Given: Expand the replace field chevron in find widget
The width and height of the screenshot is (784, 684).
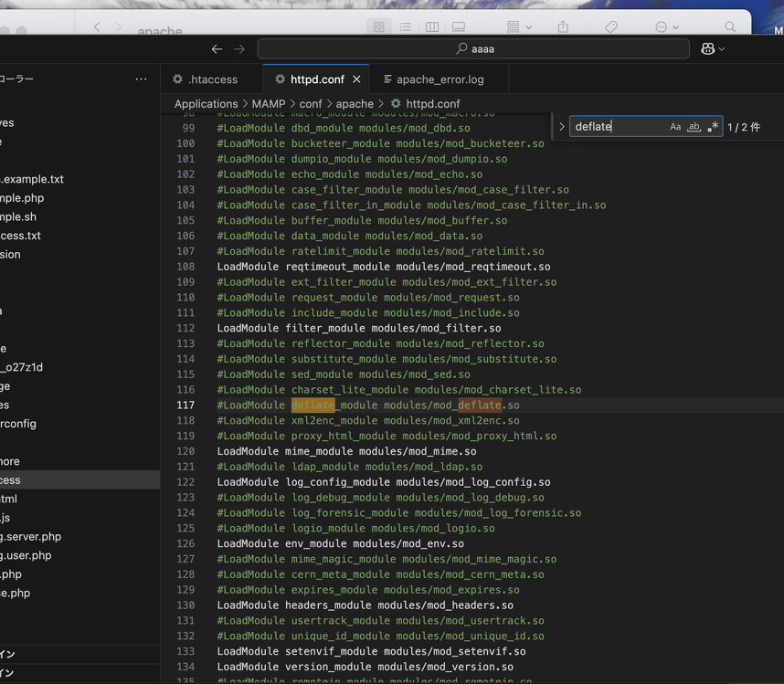Looking at the screenshot, I should coord(562,127).
